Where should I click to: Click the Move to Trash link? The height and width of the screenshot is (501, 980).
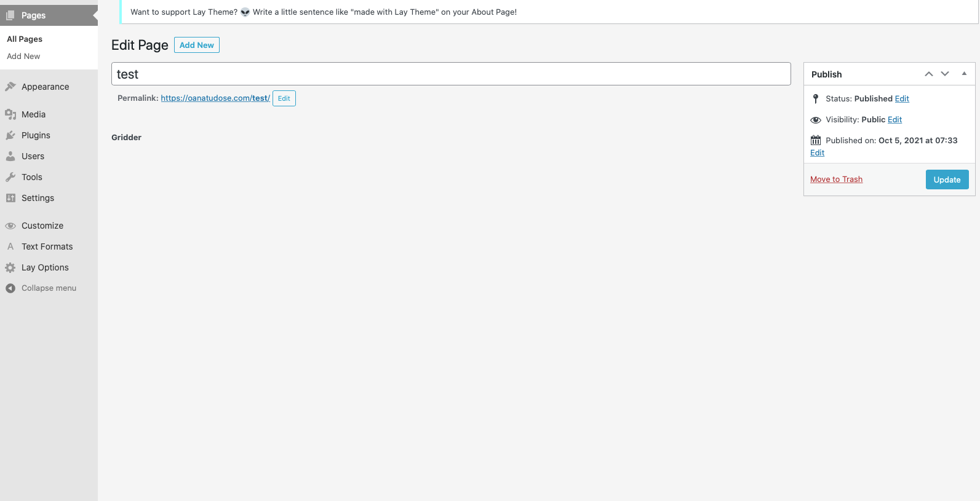[836, 179]
